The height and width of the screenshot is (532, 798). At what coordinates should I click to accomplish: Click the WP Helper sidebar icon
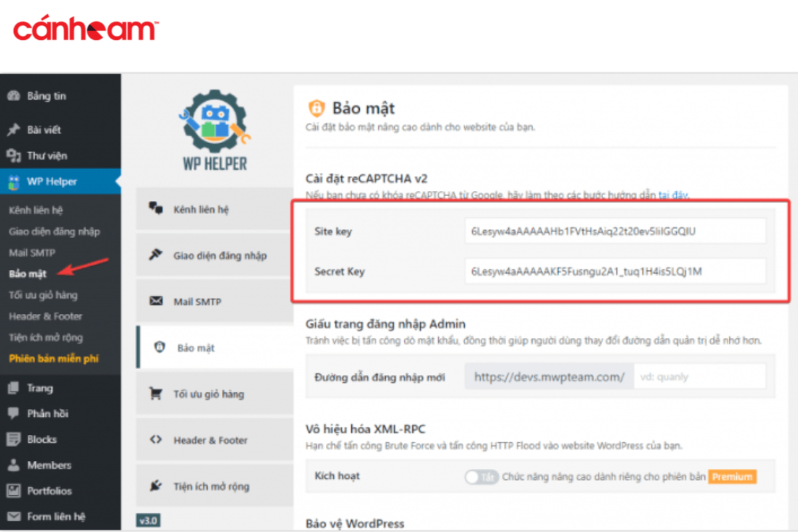[13, 182]
